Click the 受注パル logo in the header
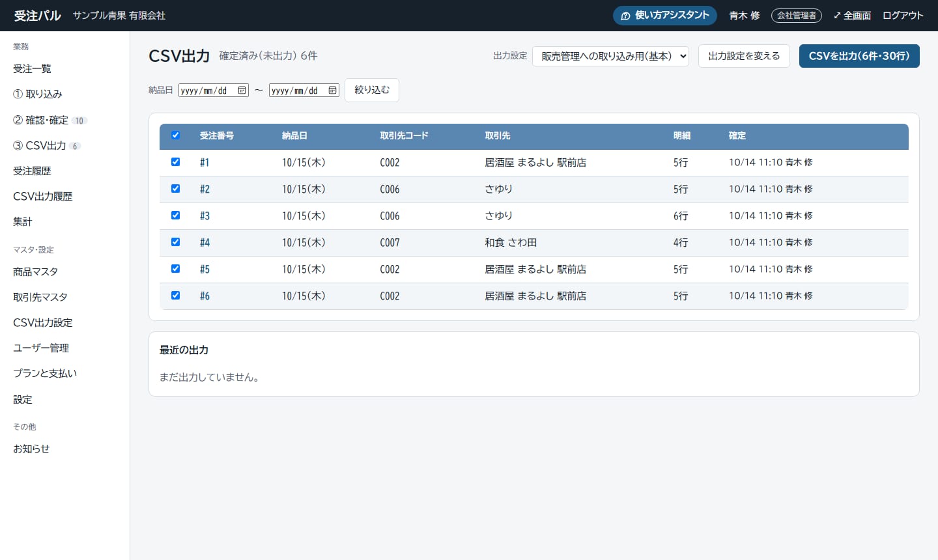Image resolution: width=938 pixels, height=560 pixels. point(38,16)
